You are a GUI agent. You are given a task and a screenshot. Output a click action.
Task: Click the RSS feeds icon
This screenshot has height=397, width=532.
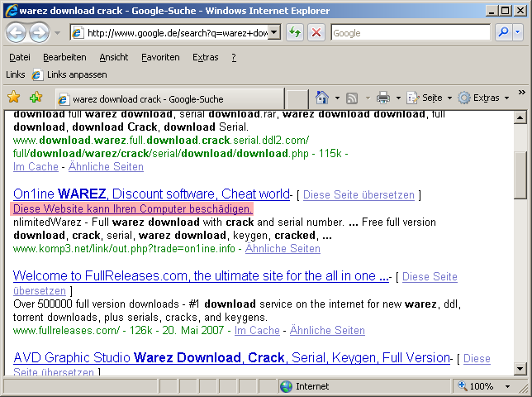coord(352,98)
